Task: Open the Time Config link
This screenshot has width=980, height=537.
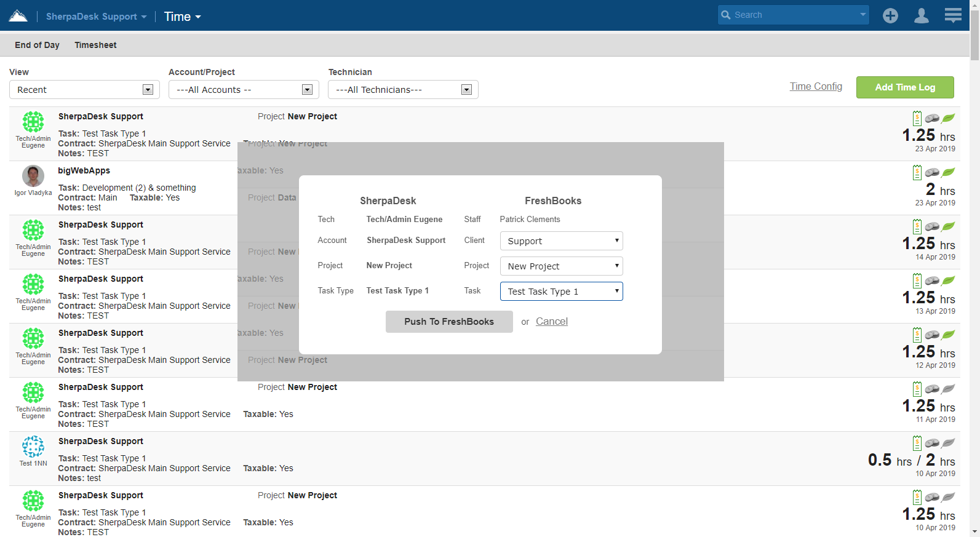Action: point(816,87)
